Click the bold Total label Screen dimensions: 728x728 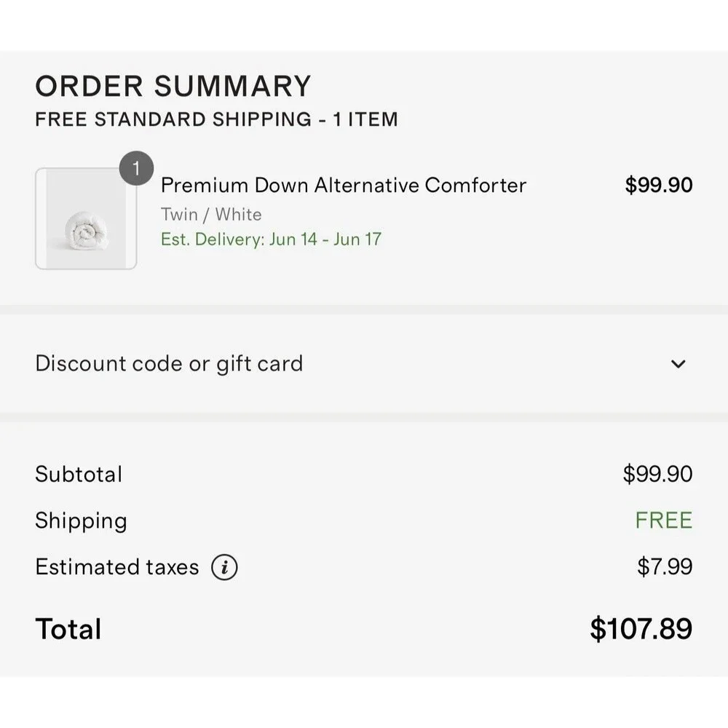point(68,629)
